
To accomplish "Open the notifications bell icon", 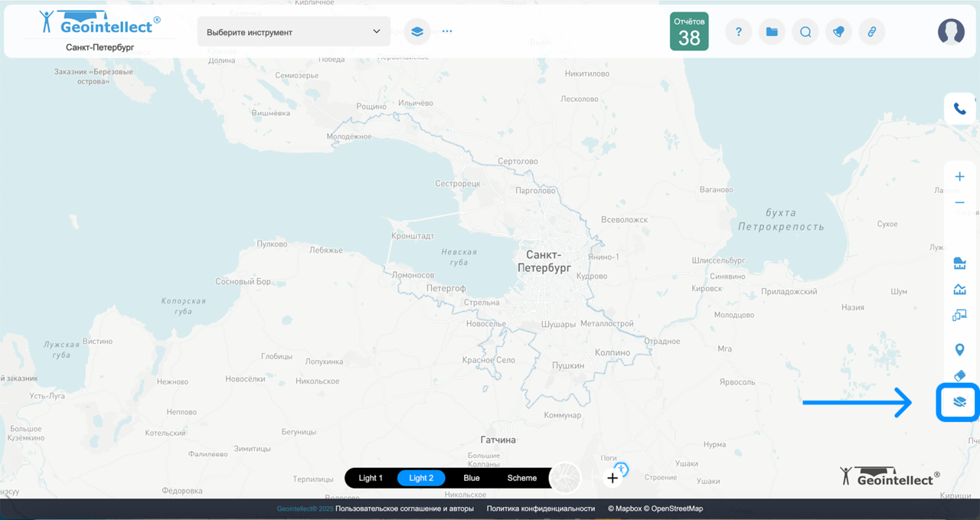I will (x=838, y=32).
